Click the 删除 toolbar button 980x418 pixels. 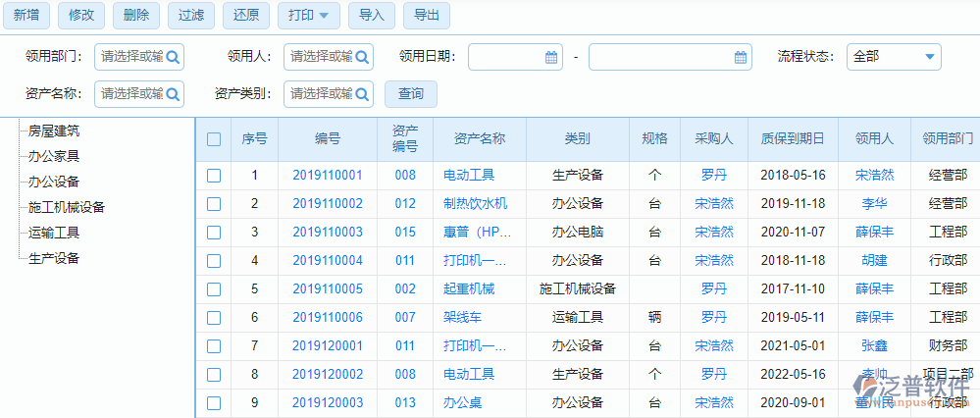pos(137,15)
